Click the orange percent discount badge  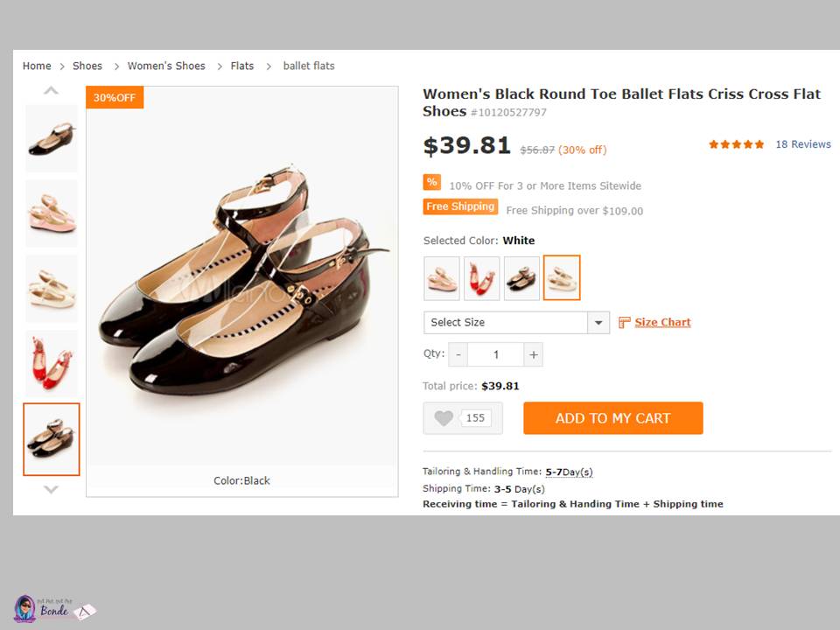(431, 182)
